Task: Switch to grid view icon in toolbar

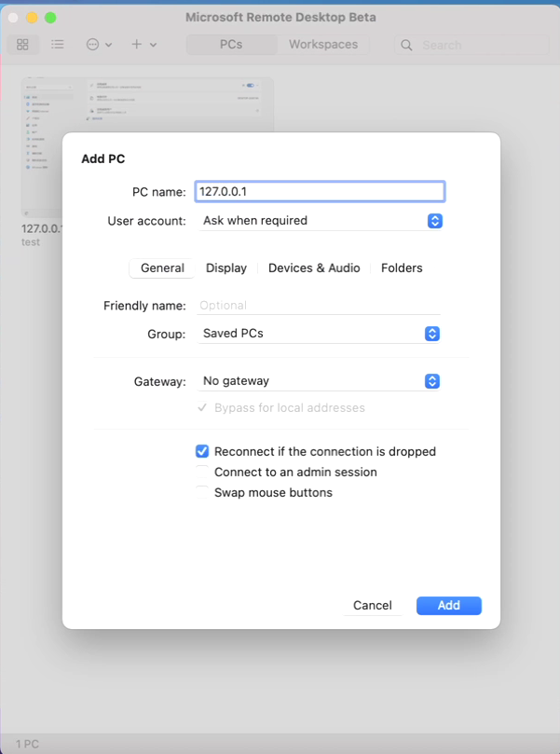Action: 22,45
